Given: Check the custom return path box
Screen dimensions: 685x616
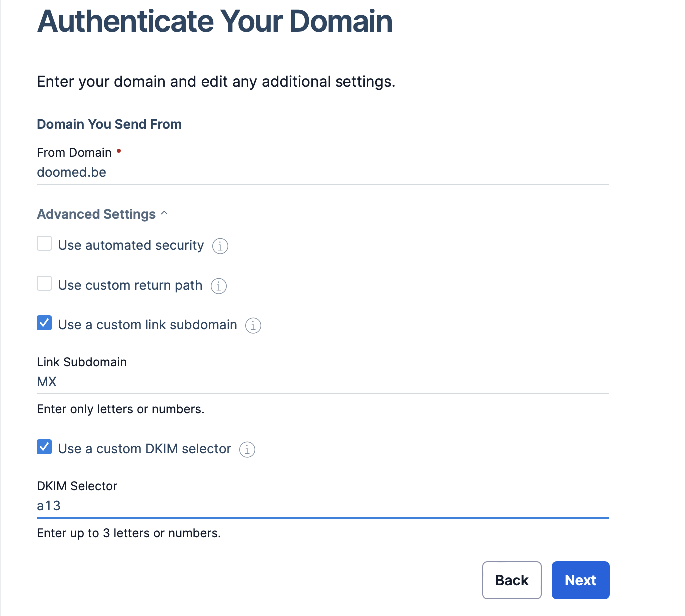Looking at the screenshot, I should click(x=44, y=284).
